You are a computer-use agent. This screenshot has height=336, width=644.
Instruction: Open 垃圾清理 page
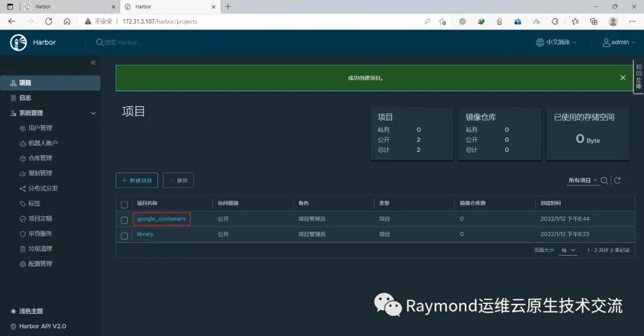point(40,248)
